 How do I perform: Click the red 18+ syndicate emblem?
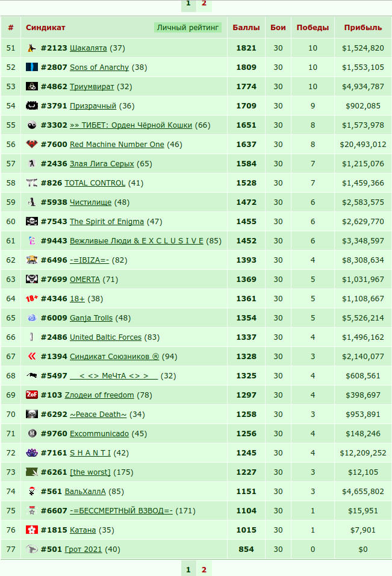32,298
